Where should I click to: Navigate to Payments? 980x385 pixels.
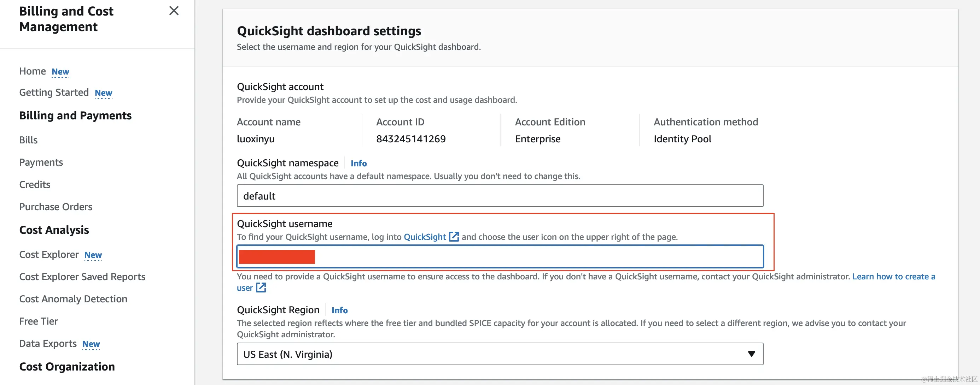[x=41, y=162]
